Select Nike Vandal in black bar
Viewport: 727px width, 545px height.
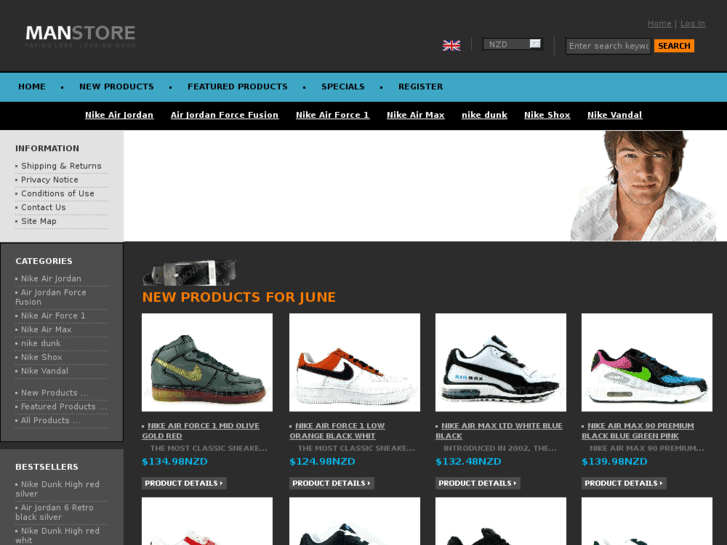click(x=614, y=115)
